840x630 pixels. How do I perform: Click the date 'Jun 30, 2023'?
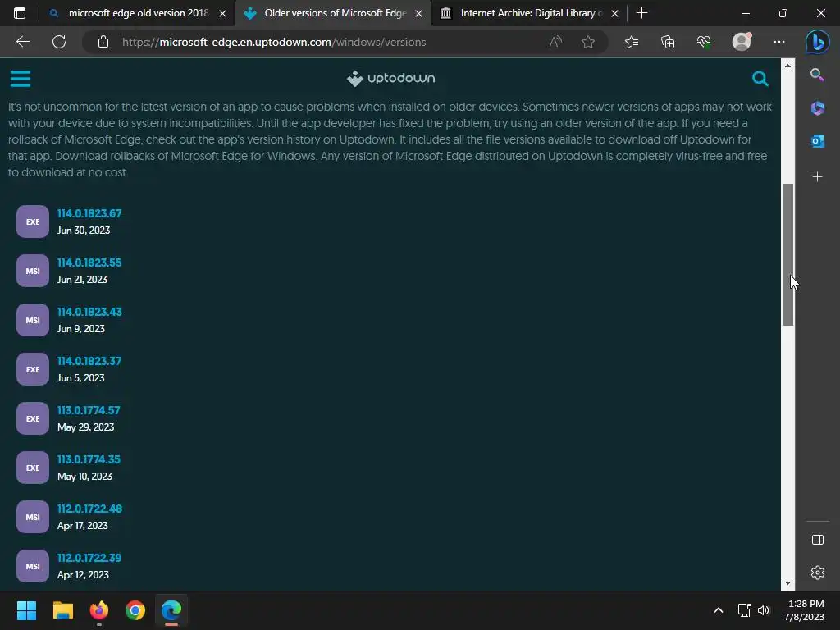click(x=84, y=231)
